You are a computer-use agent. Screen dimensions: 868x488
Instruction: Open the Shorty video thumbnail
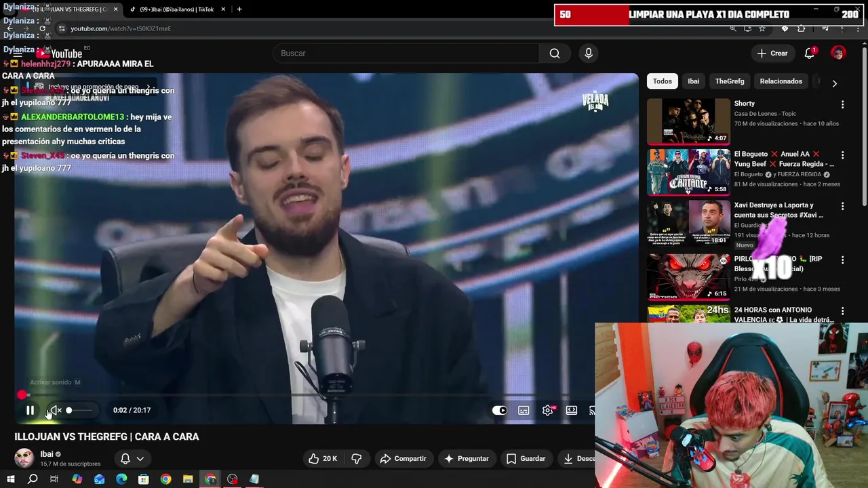click(688, 121)
